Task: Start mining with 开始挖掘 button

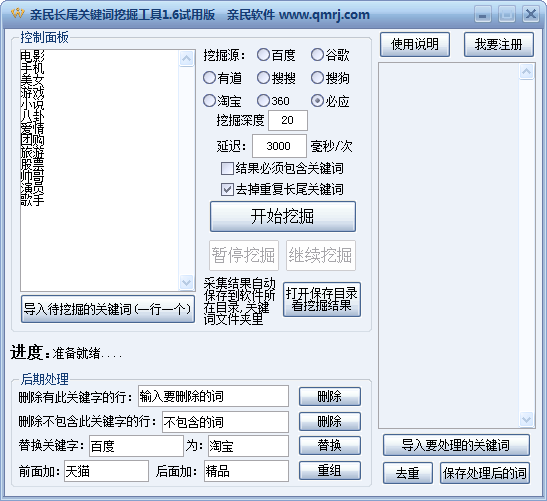Action: pos(283,216)
